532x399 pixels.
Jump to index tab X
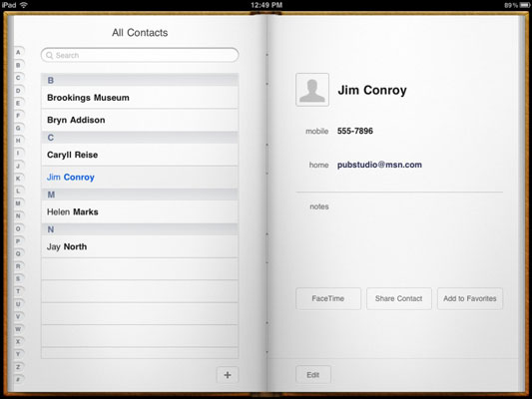pos(18,342)
